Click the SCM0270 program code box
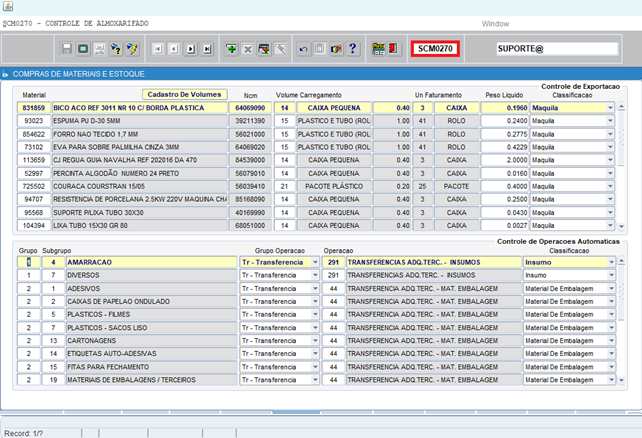This screenshot has width=642, height=438. coord(436,48)
